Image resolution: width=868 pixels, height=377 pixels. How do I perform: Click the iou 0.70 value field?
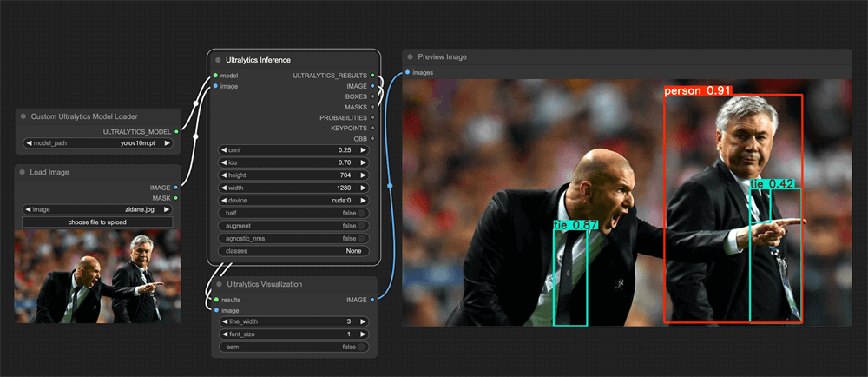point(294,162)
